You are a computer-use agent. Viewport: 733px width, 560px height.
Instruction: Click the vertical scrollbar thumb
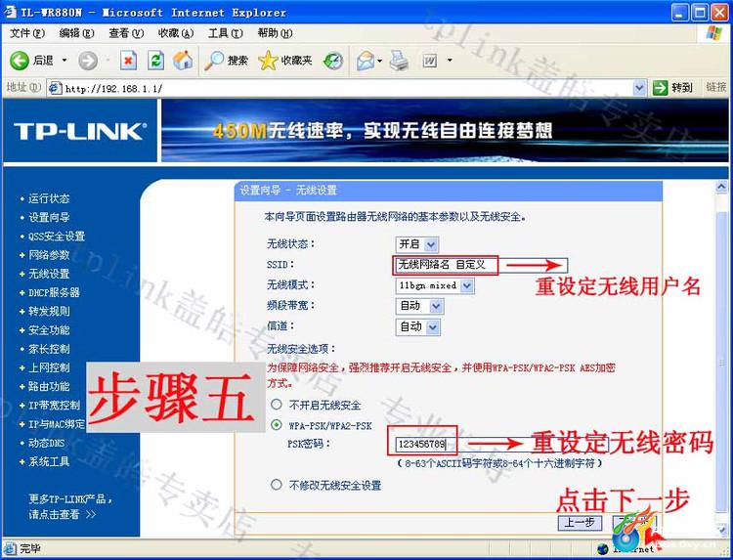coord(721,363)
